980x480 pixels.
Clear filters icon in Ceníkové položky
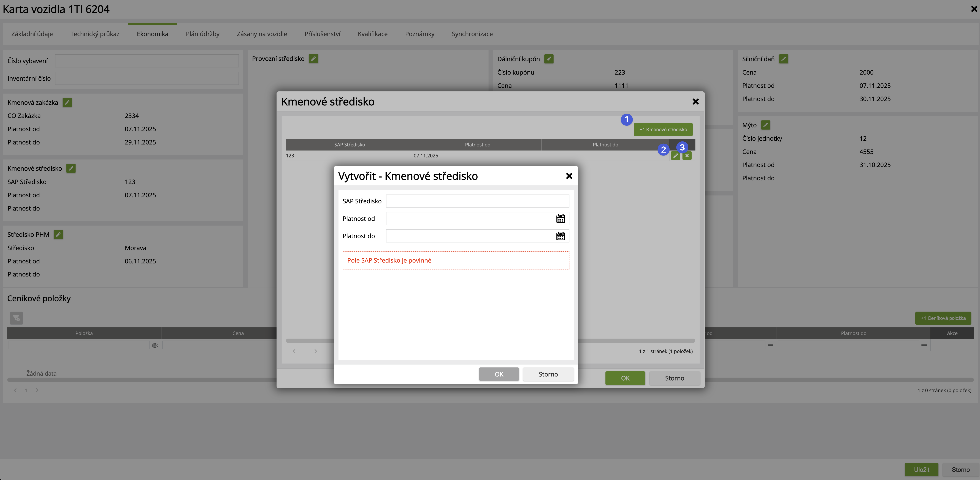coord(16,318)
